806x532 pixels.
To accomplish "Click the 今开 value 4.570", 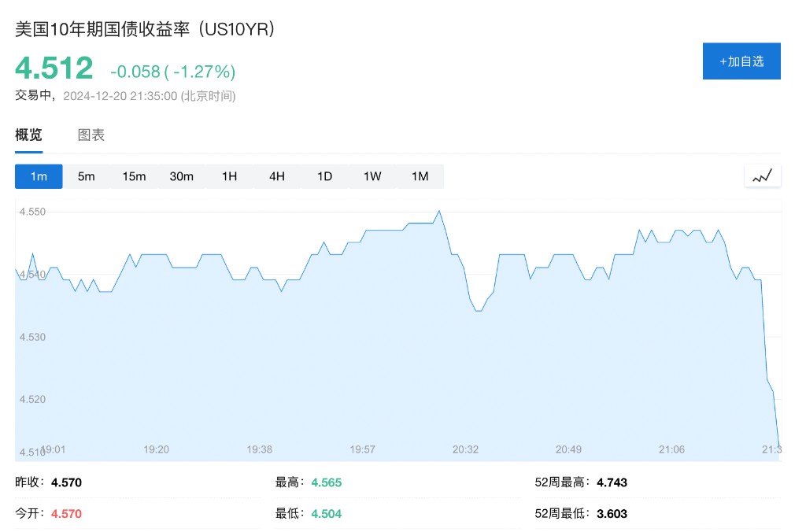I will 66,513.
